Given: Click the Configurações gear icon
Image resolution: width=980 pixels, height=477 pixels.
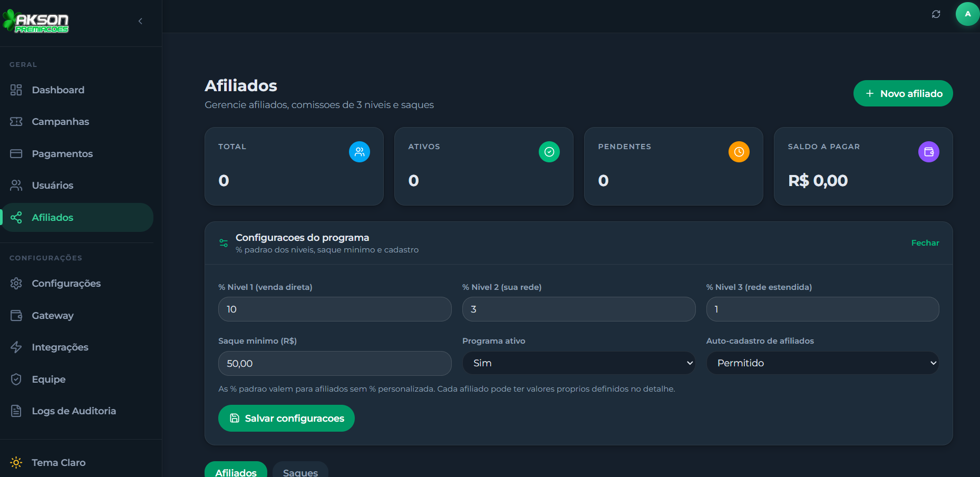Looking at the screenshot, I should point(16,284).
